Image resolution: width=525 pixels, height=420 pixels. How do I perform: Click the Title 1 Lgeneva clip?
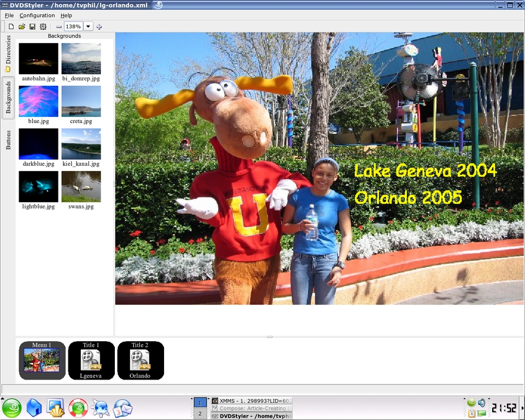click(91, 360)
